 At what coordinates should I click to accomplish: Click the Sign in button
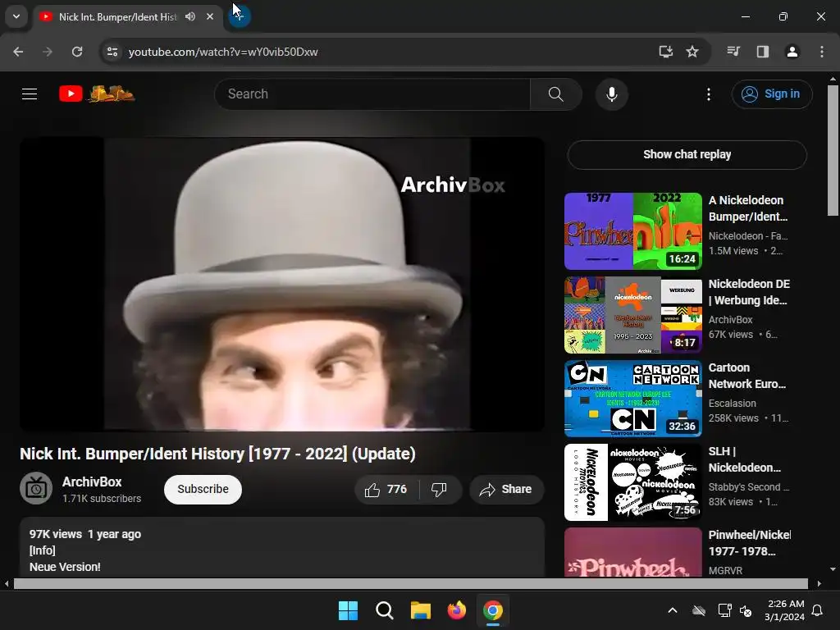[771, 94]
